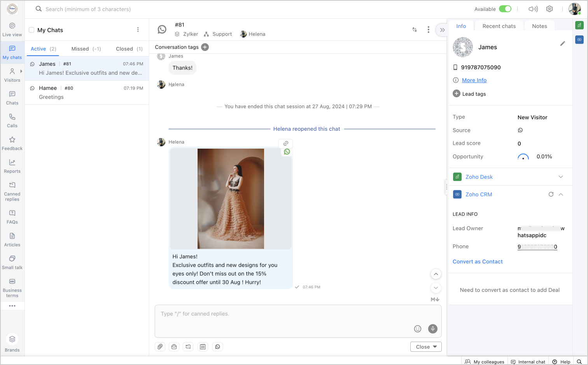This screenshot has width=588, height=365.
Task: Toggle the Available status switch
Action: click(505, 9)
